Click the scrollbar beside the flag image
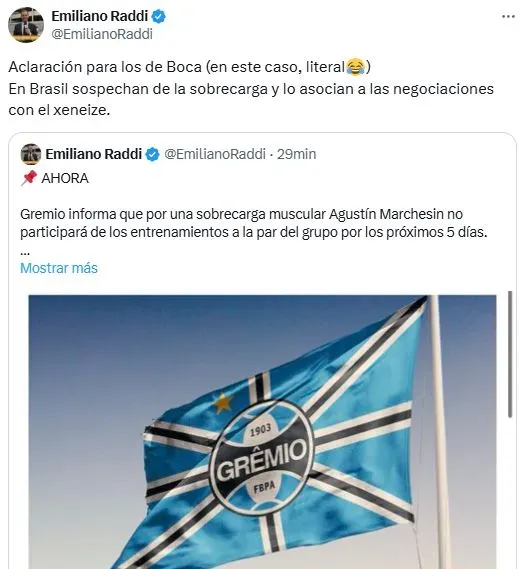 tap(509, 354)
